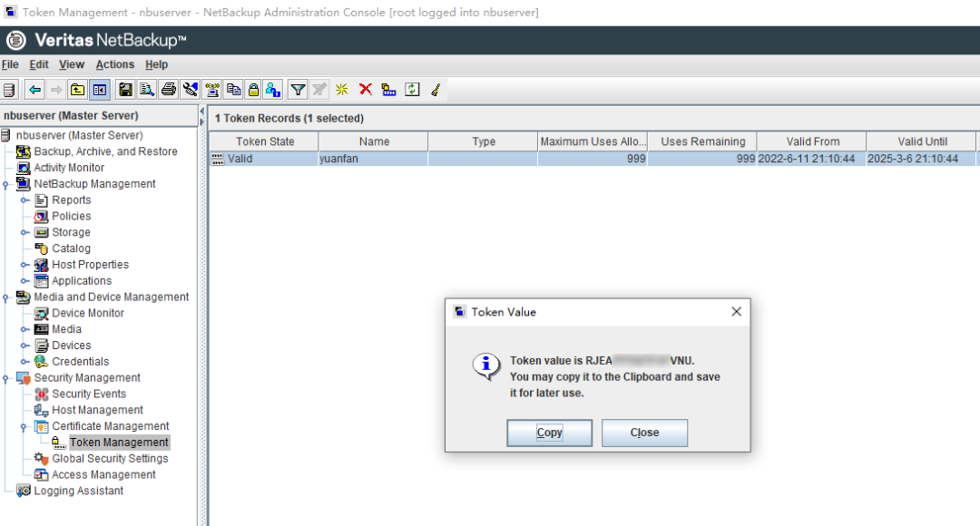Image resolution: width=980 pixels, height=526 pixels.
Task: Click the server/login toolbar icon
Action: click(x=9, y=90)
